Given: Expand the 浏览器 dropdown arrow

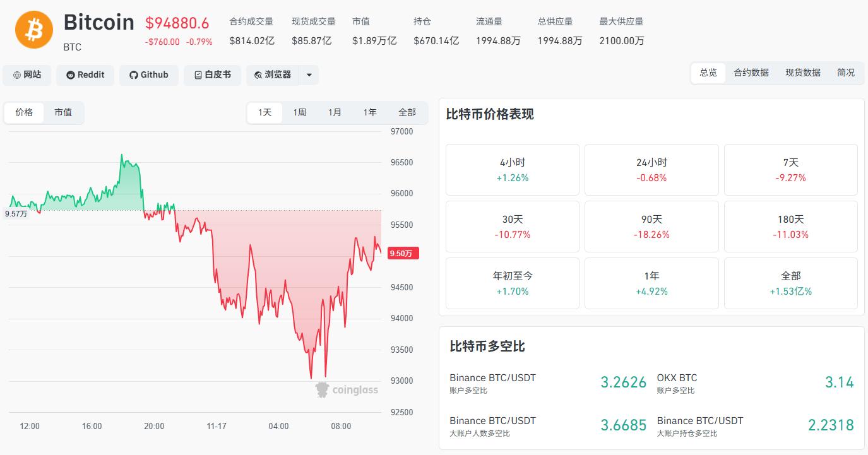Looking at the screenshot, I should click(x=309, y=74).
